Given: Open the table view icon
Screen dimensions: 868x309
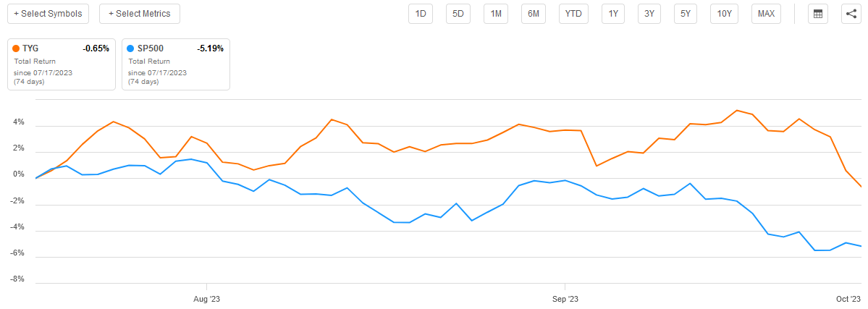Looking at the screenshot, I should click(x=818, y=14).
